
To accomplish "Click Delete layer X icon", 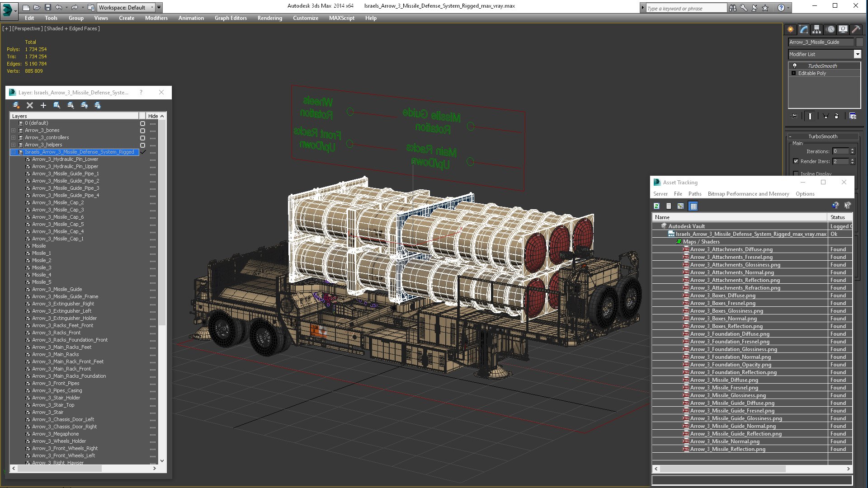I will point(30,105).
